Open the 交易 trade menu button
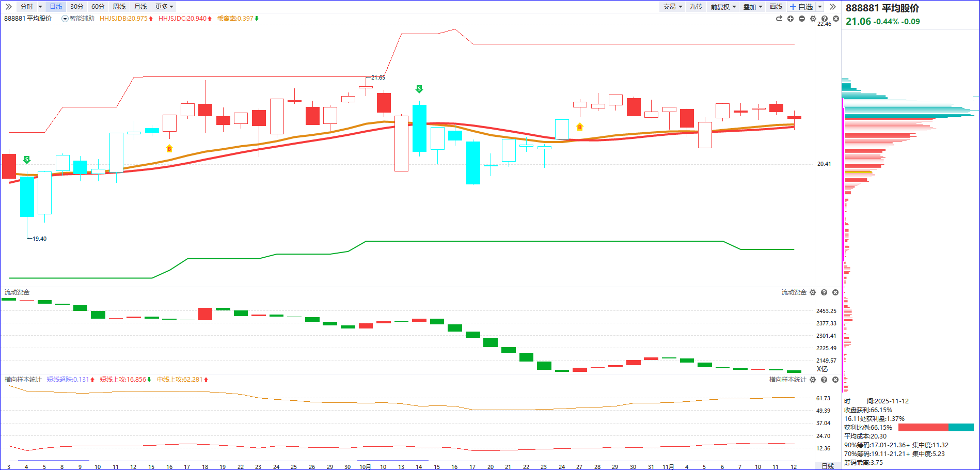The width and height of the screenshot is (980, 470). pos(672,7)
